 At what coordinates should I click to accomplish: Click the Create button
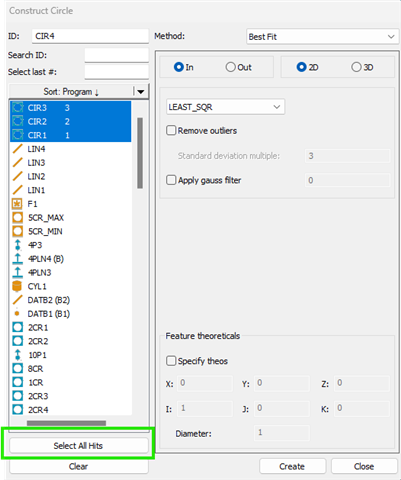[292, 466]
